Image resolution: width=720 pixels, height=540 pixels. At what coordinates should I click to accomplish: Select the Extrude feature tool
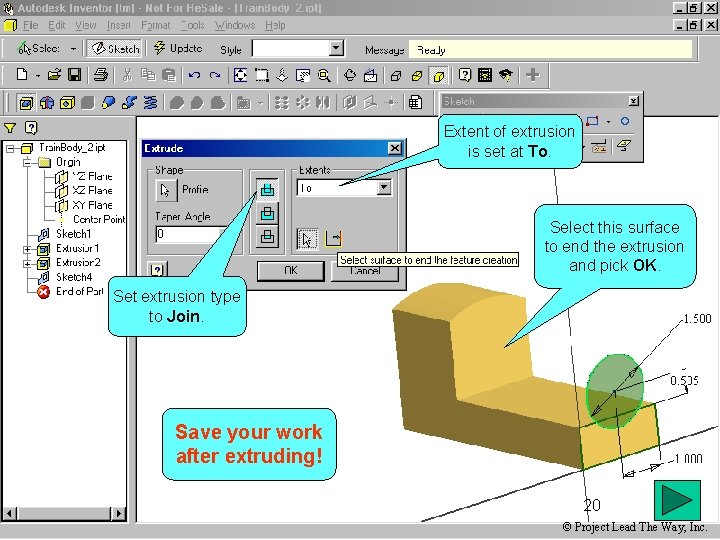[x=26, y=103]
